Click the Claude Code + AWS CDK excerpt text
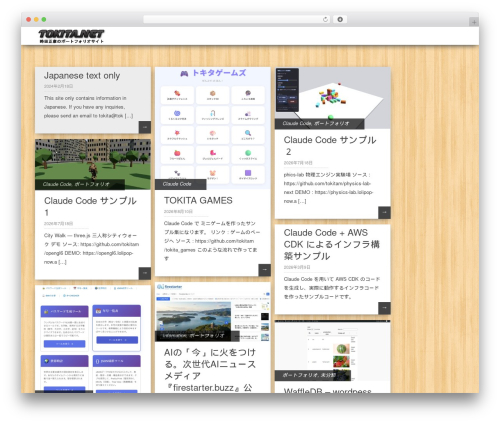The width and height of the screenshot is (500, 423). pos(332,288)
